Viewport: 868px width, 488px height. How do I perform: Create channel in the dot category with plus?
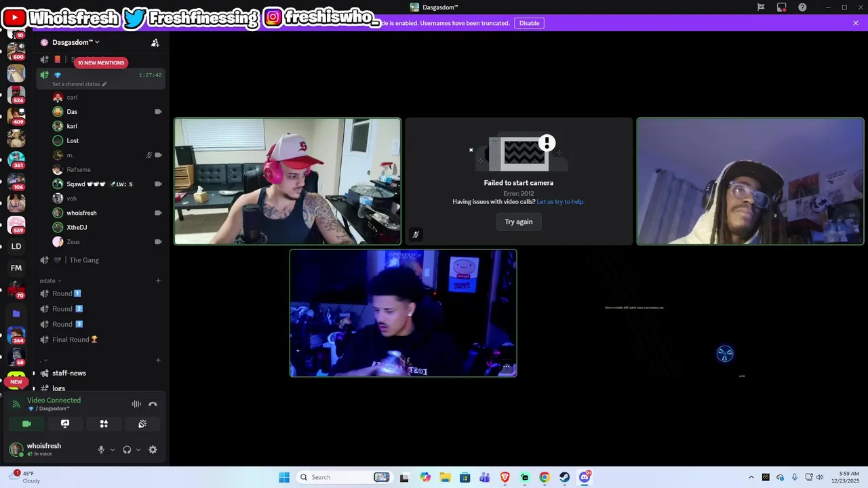coord(158,360)
